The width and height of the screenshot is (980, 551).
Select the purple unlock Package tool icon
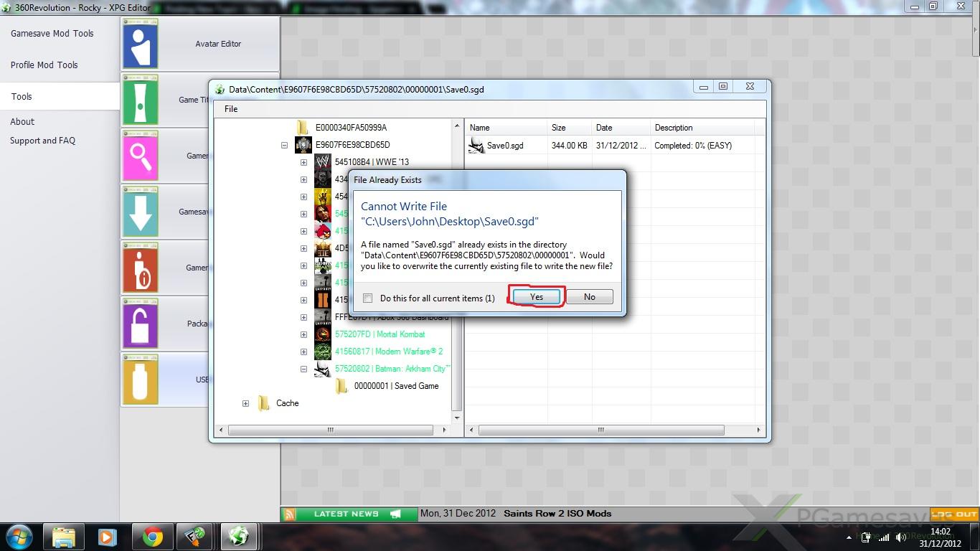(x=140, y=324)
